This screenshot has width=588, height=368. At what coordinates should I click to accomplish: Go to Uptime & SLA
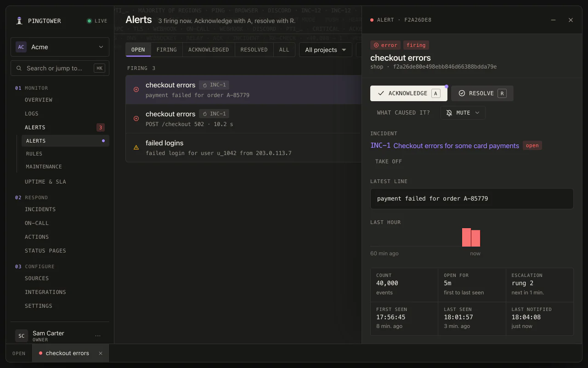45,182
